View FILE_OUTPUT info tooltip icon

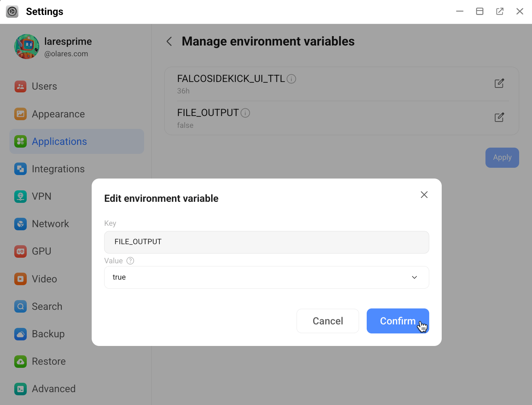coord(245,113)
